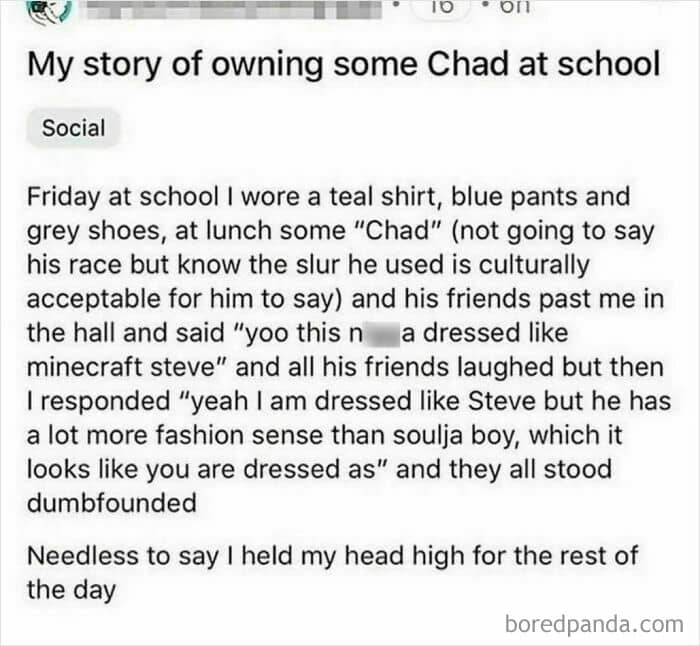
Task: Click the poster's avatar icon
Action: (48, 10)
